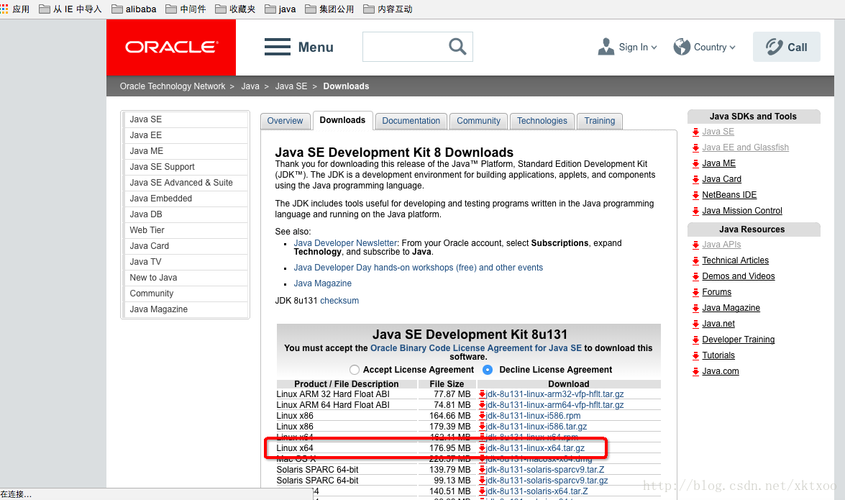Open Java Mission Control link
Image resolution: width=845 pixels, height=500 pixels.
tap(742, 211)
